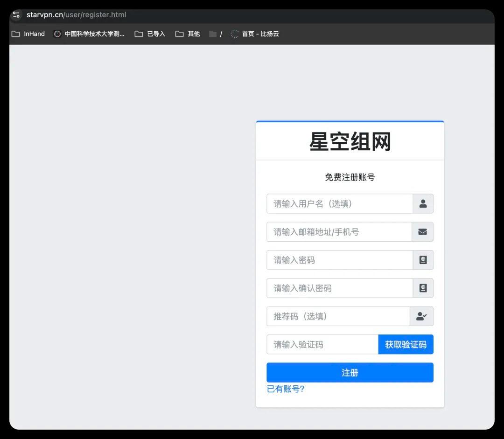Click the site information icon in address bar

(x=16, y=14)
